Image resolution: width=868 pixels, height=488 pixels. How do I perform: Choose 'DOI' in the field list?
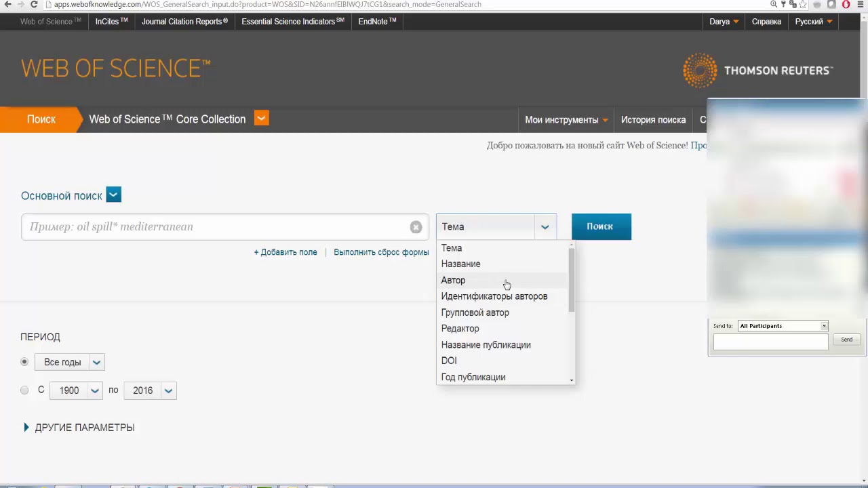[502, 361]
